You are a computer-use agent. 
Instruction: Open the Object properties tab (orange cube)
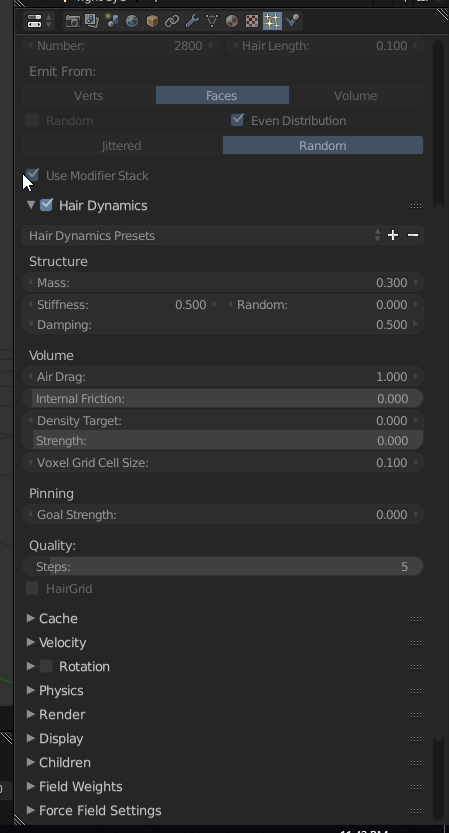click(152, 21)
